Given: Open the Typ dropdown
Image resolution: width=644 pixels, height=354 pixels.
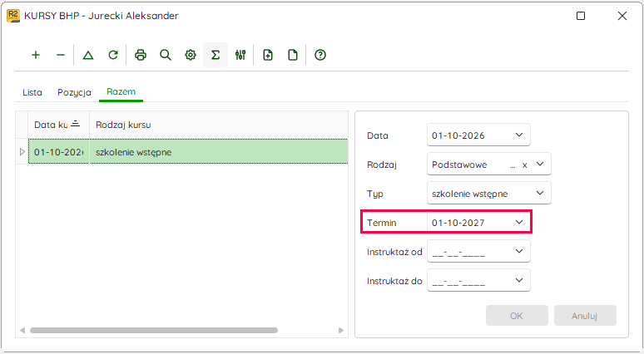Looking at the screenshot, I should point(540,193).
